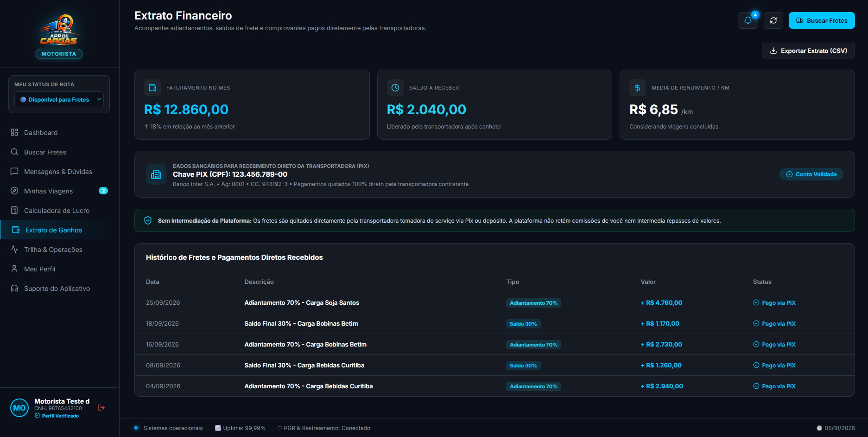Viewport: 868px width, 437px height.
Task: Click Pago via PIX status for 25/09/2026
Action: (x=774, y=302)
